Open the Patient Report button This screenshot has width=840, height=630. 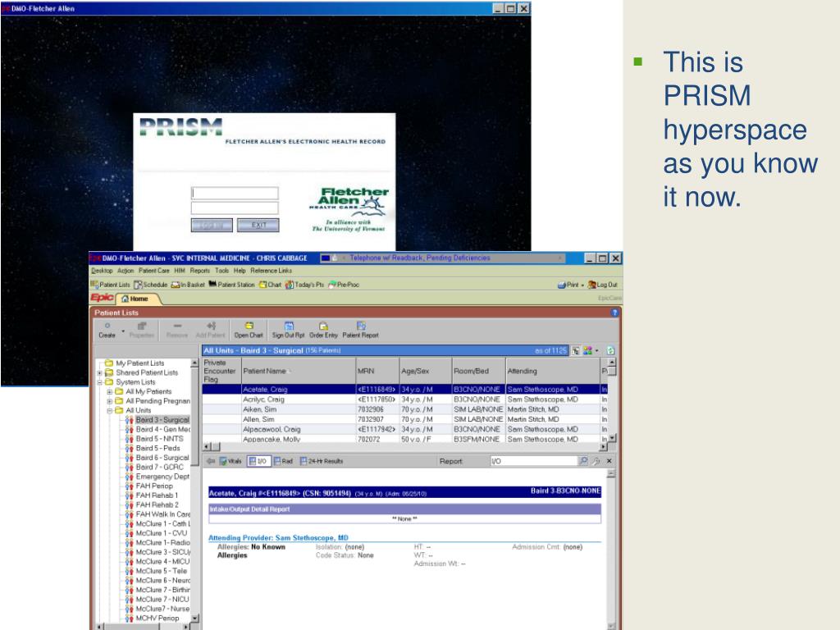[x=361, y=330]
